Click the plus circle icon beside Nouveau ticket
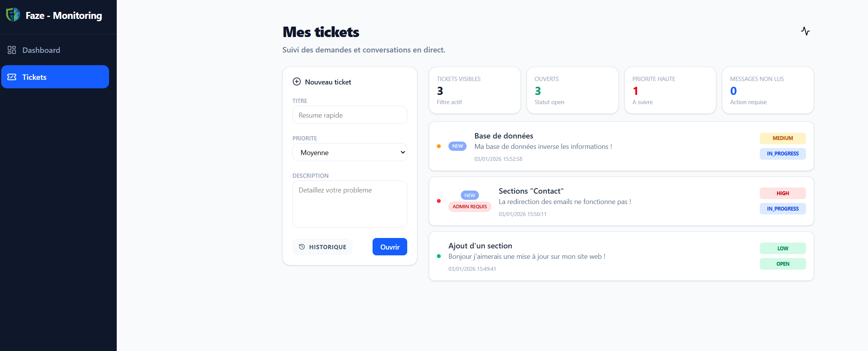 pos(297,82)
